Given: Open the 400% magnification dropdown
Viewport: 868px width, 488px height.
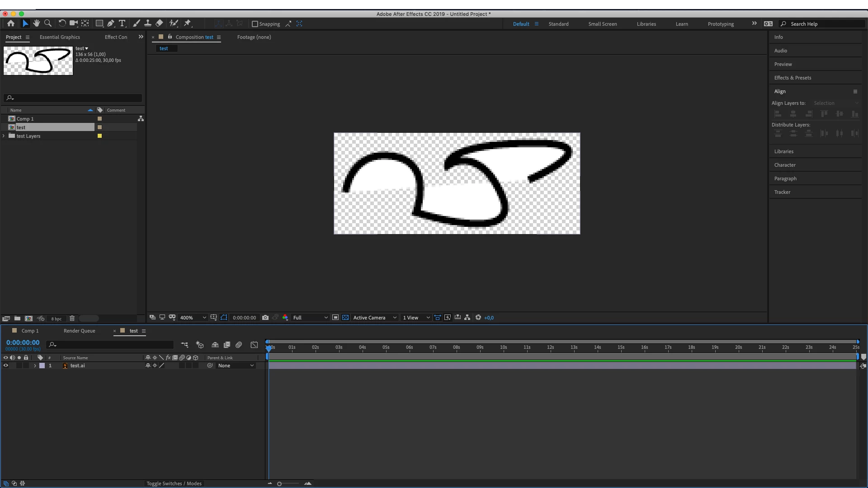Looking at the screenshot, I should tap(193, 318).
